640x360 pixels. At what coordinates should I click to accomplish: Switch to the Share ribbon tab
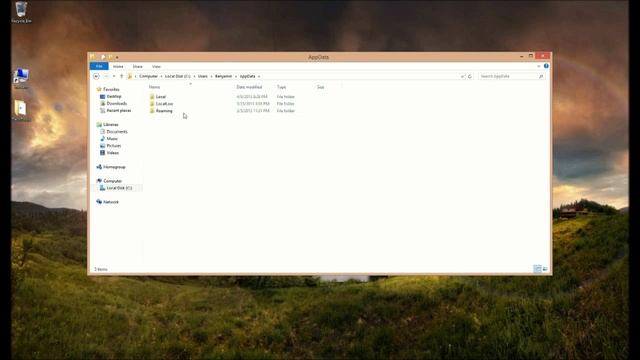pos(138,67)
